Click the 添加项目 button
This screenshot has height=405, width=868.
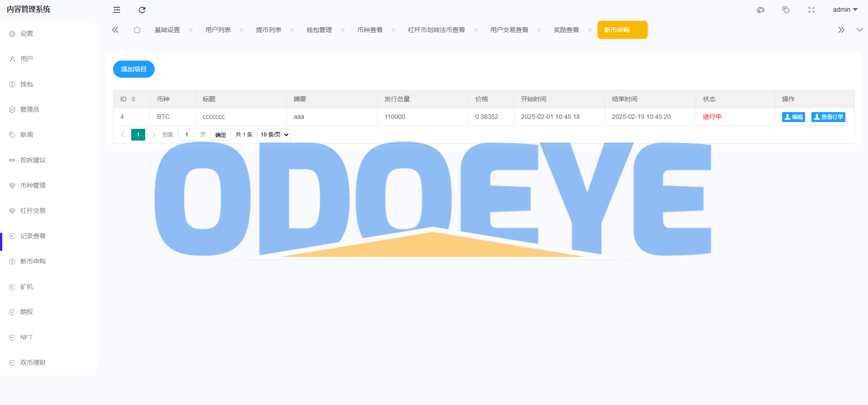click(x=134, y=69)
